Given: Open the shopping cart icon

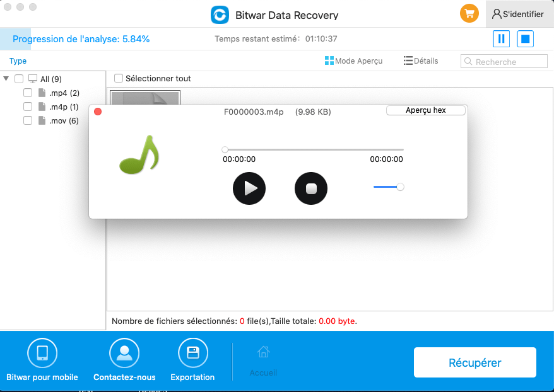Looking at the screenshot, I should coord(469,13).
